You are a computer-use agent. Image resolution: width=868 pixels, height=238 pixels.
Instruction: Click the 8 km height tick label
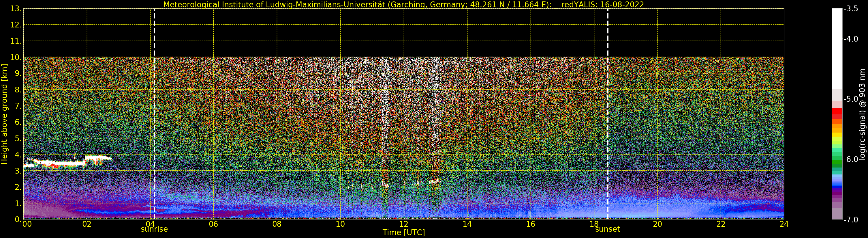point(18,90)
